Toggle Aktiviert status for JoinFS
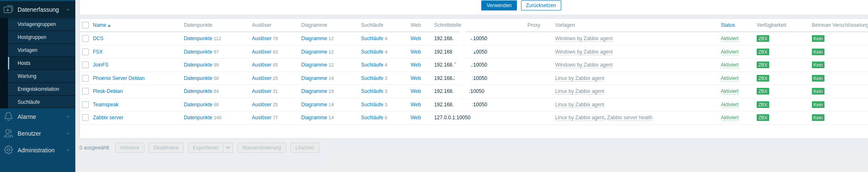868x172 pixels. pos(729,65)
